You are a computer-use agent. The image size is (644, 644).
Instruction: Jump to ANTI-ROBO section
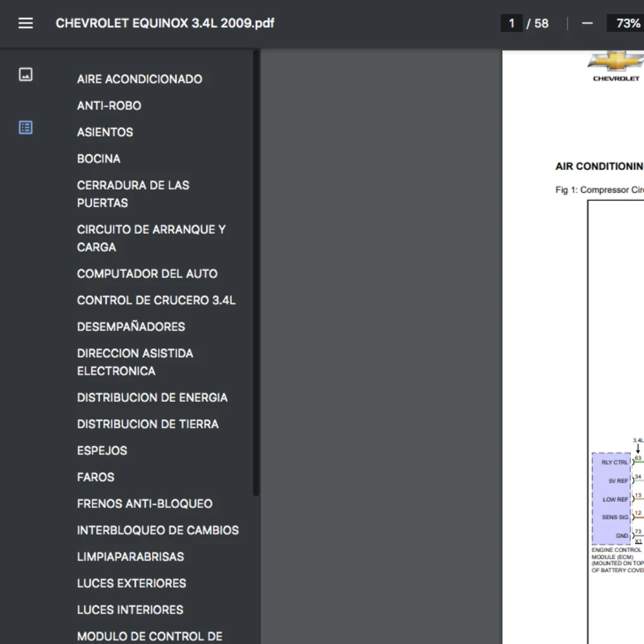tap(109, 106)
